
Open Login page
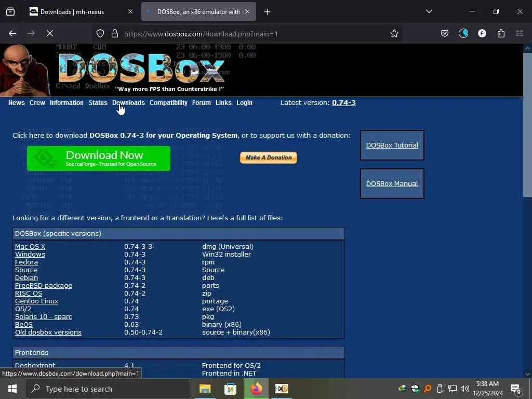[244, 103]
